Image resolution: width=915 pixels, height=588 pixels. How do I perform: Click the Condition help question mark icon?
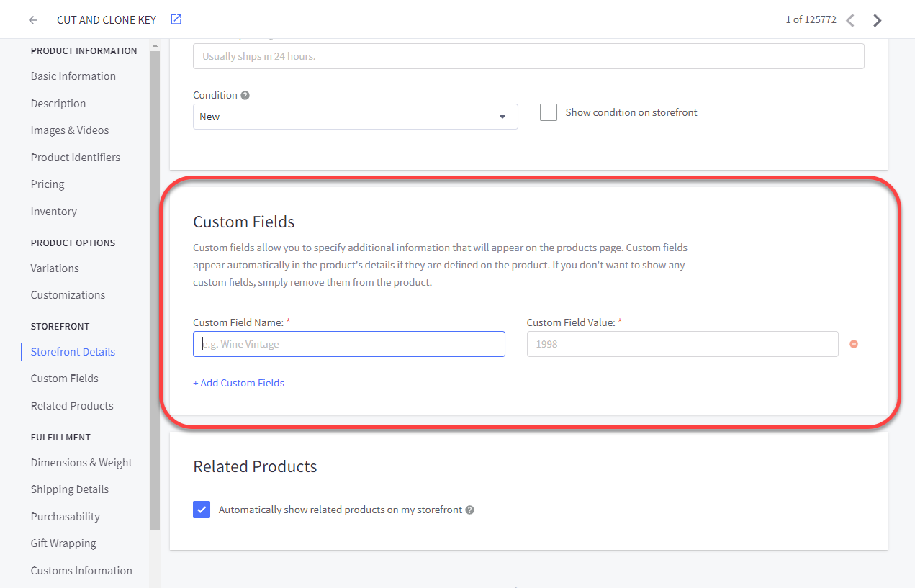click(x=245, y=95)
